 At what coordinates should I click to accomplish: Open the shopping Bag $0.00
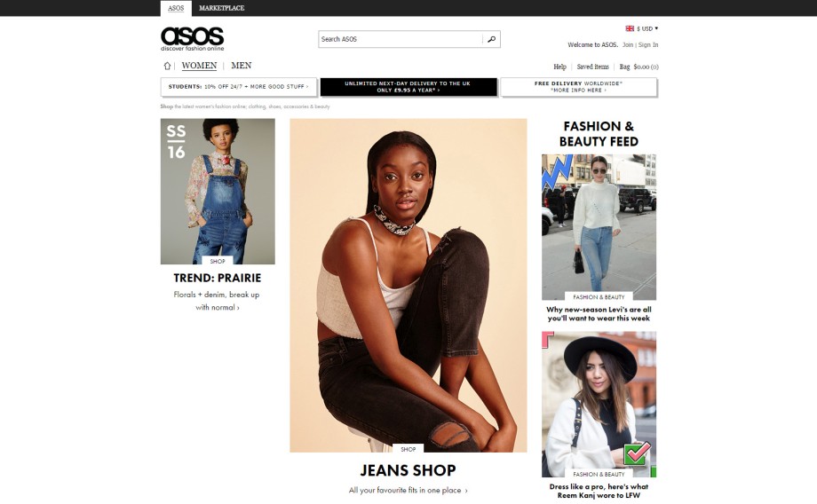tap(639, 67)
